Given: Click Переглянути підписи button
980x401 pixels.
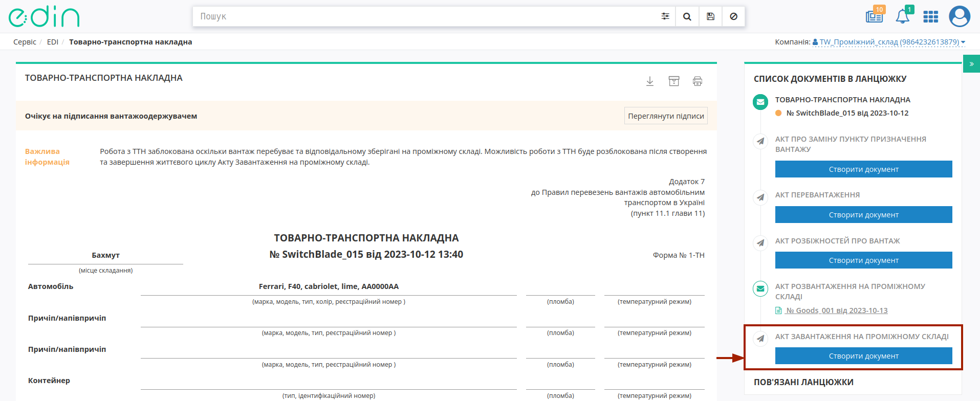Looking at the screenshot, I should coord(666,116).
